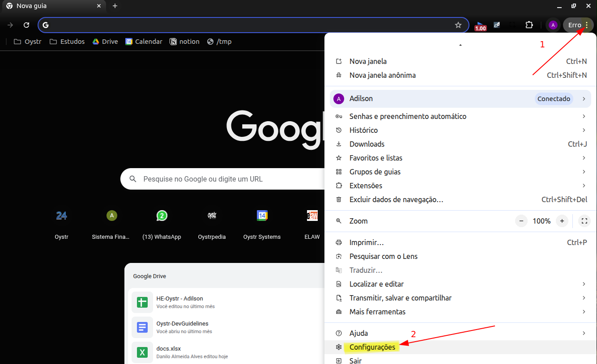Open the Sistema Fina... shortcut tile
597x364 pixels.
(x=111, y=224)
